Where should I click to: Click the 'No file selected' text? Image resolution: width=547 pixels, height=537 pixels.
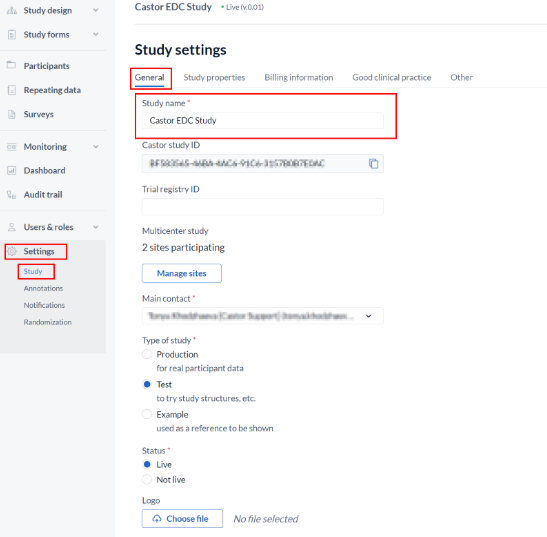[266, 519]
